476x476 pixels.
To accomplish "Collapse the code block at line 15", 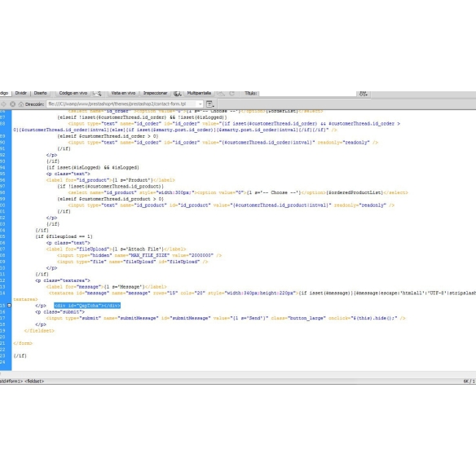I will (9, 306).
